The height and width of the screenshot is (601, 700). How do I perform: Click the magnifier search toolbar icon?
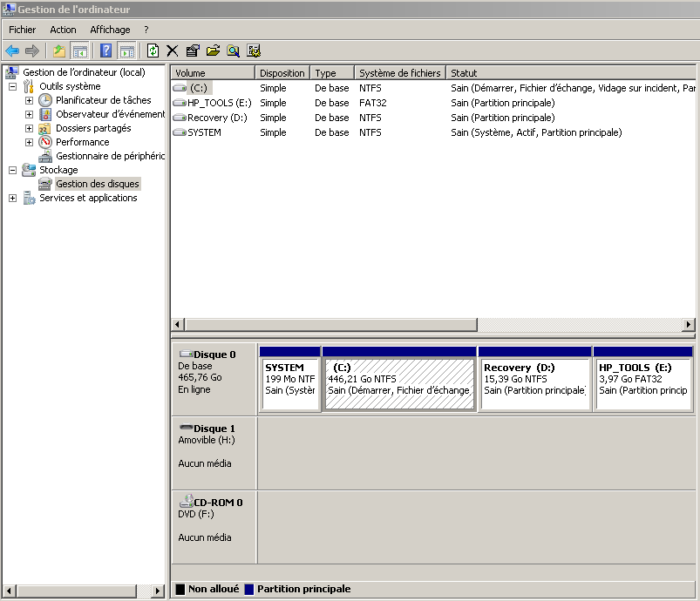click(234, 51)
